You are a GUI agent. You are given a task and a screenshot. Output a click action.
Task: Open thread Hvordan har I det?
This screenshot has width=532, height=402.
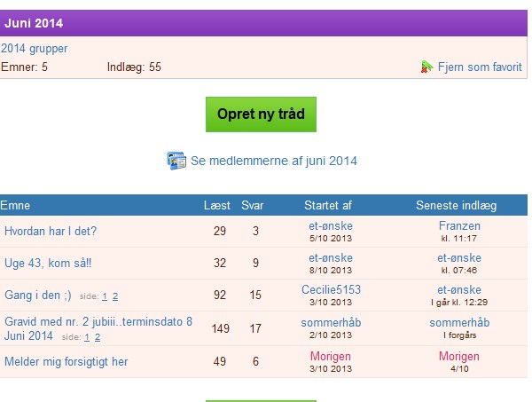coord(51,232)
